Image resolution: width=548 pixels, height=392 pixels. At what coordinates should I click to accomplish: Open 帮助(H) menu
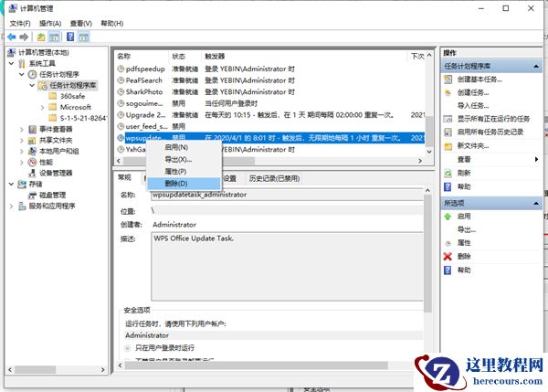111,23
